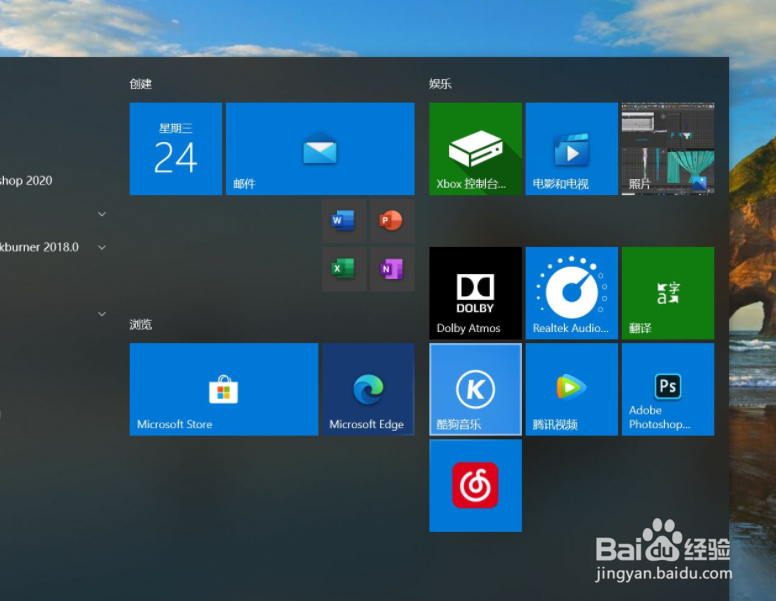
Task: Open the Dolby Atmos tile
Action: click(x=475, y=293)
